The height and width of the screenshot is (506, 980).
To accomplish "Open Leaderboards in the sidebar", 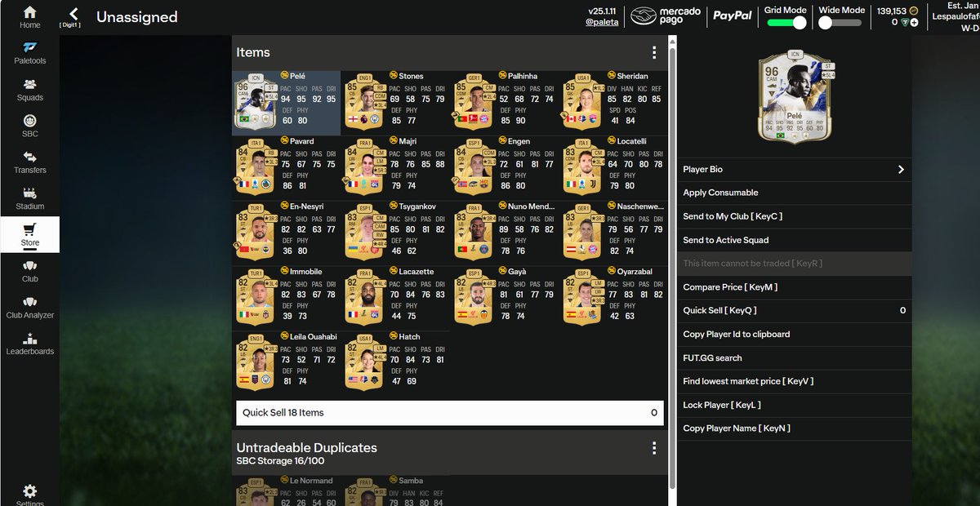I will [x=29, y=343].
